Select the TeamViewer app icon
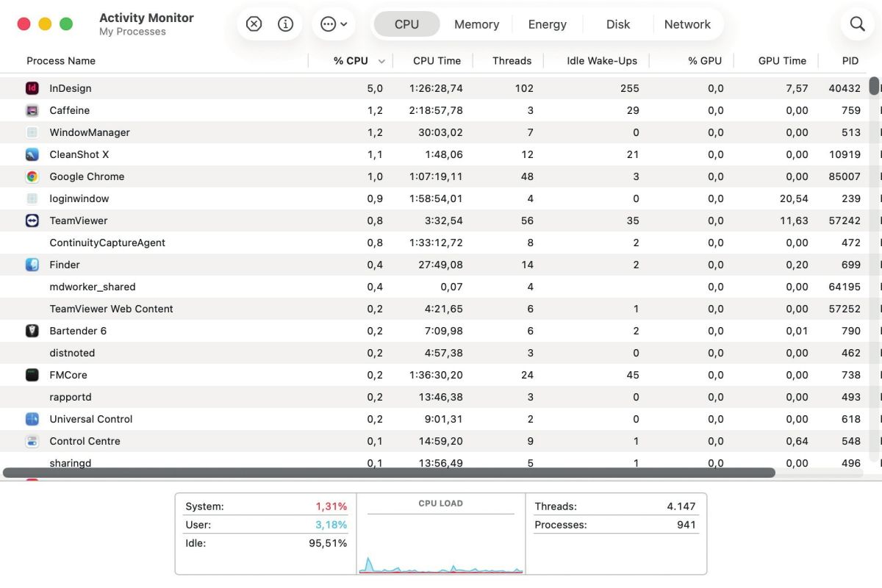The image size is (882, 588). click(32, 220)
